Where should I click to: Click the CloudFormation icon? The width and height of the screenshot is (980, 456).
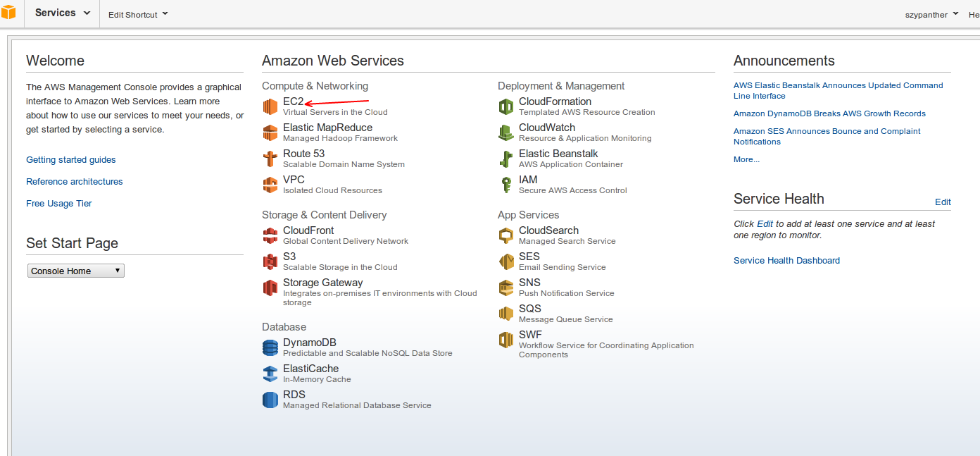506,106
